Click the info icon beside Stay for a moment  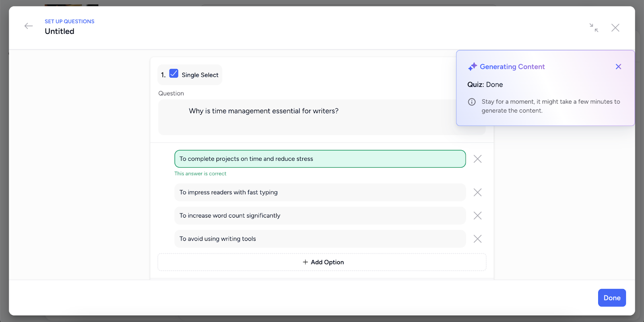click(472, 102)
